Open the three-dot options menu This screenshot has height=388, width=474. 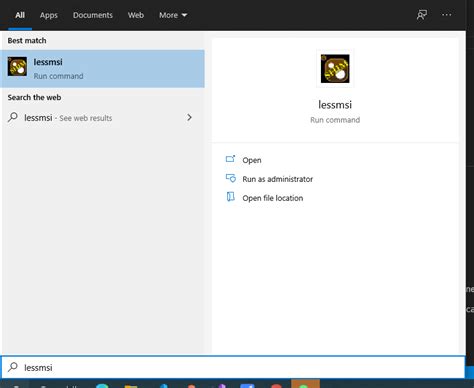click(446, 15)
